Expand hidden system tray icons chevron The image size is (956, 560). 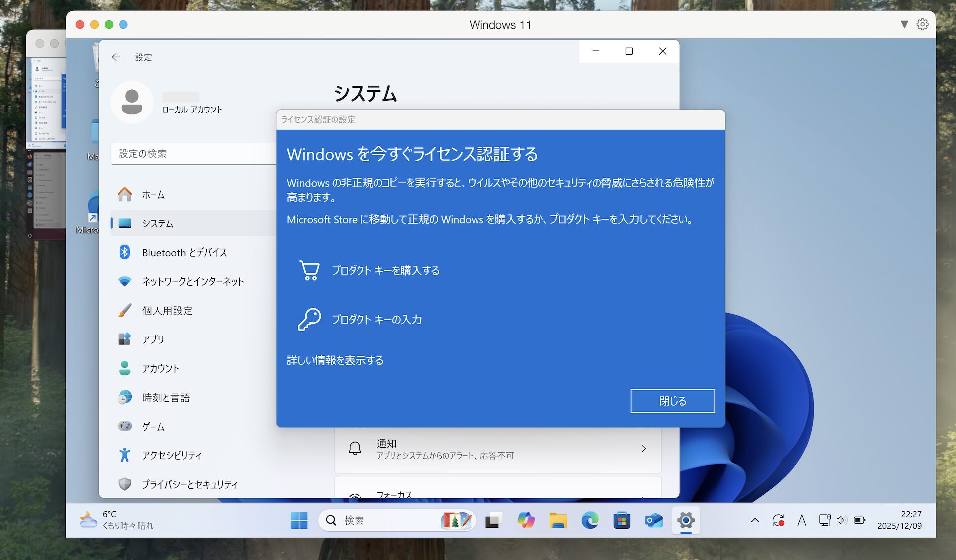pos(755,520)
